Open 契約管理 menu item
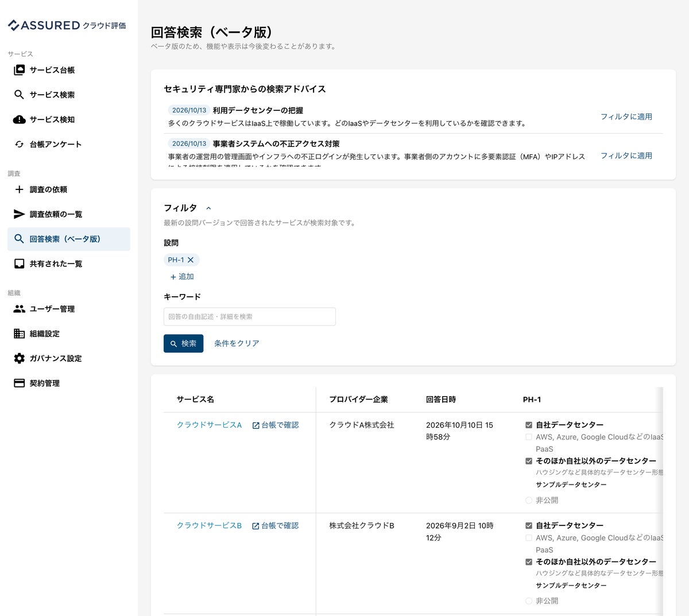The height and width of the screenshot is (616, 689). tap(69, 383)
